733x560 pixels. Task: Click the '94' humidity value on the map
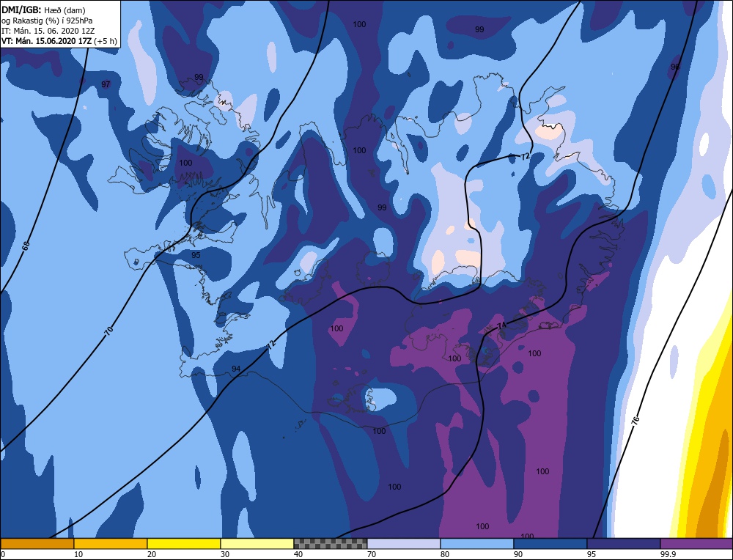click(x=236, y=369)
